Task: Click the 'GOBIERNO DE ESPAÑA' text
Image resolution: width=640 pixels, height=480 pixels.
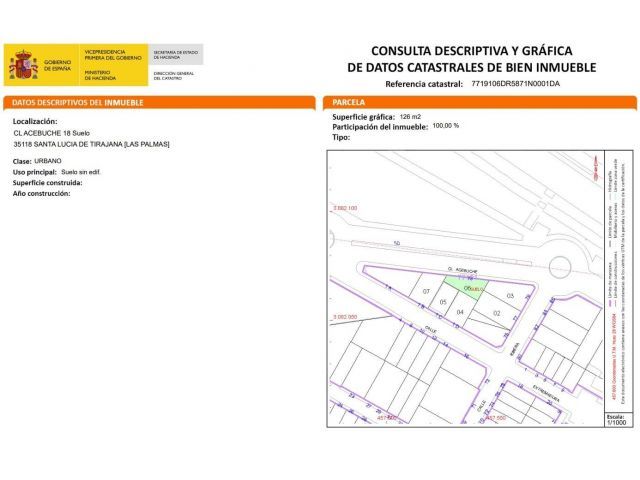Action: tap(58, 65)
